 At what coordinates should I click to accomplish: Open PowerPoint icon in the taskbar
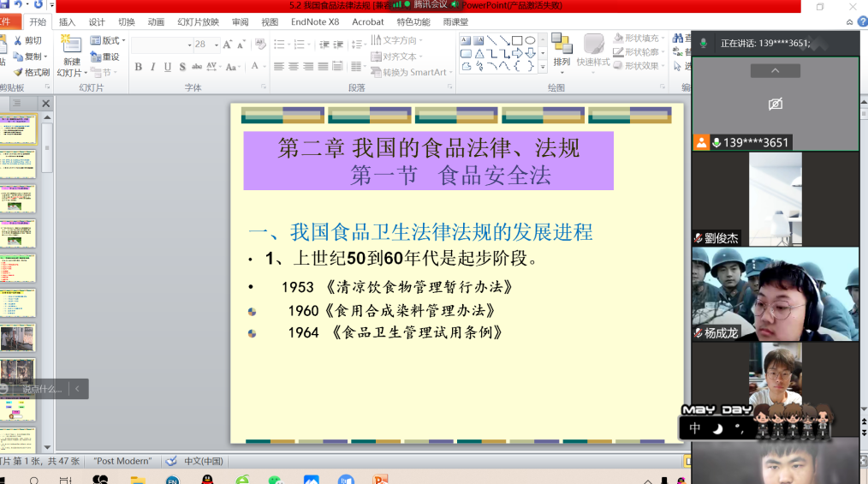[381, 480]
